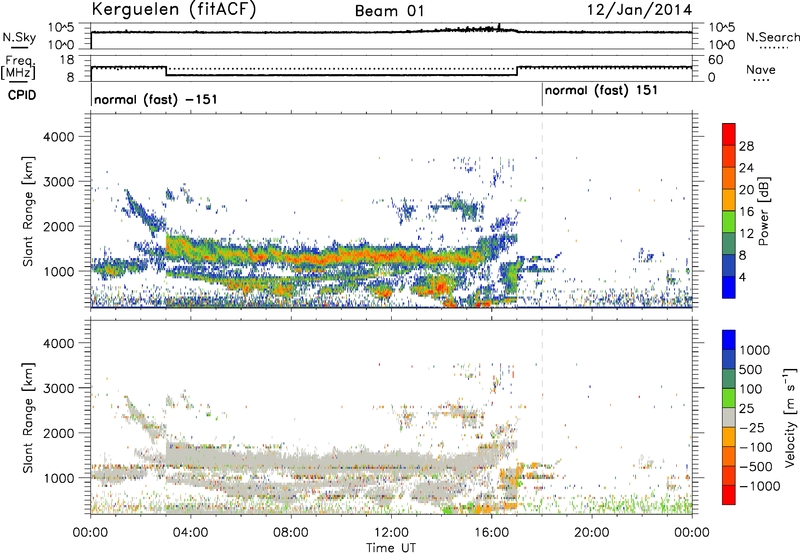Click the '-500' velocity color bar label
Screen dimensions: 800x554
tap(755, 467)
